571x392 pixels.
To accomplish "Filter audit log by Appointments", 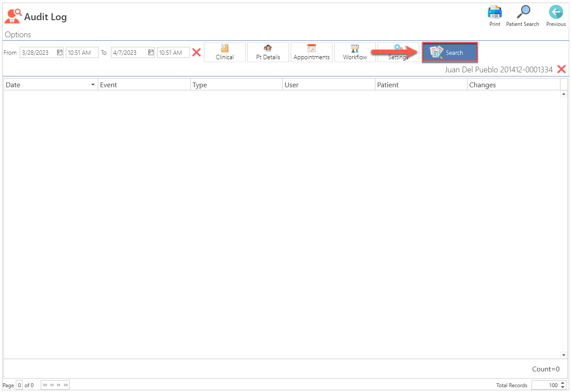I will [x=311, y=52].
